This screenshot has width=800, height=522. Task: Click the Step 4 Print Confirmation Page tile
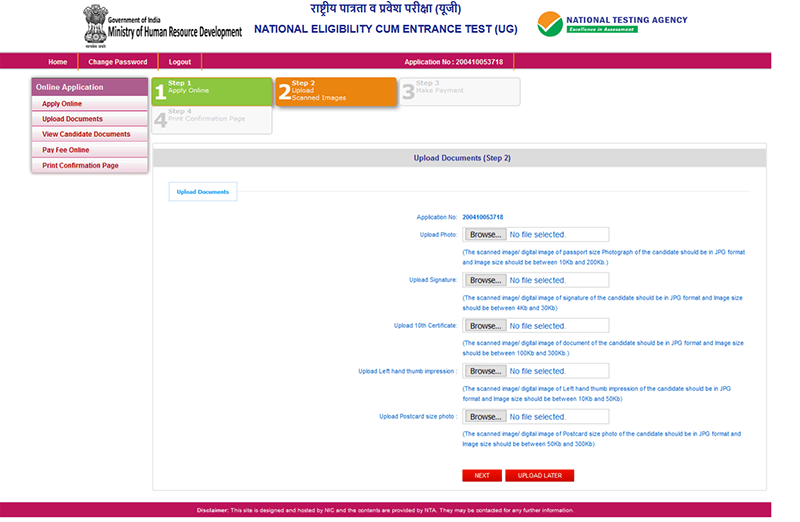point(212,120)
